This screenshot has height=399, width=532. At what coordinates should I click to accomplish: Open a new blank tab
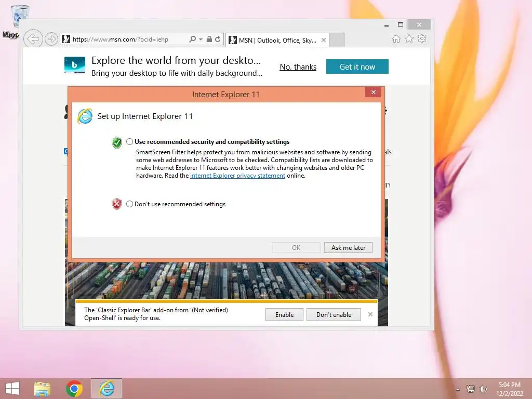(337, 40)
